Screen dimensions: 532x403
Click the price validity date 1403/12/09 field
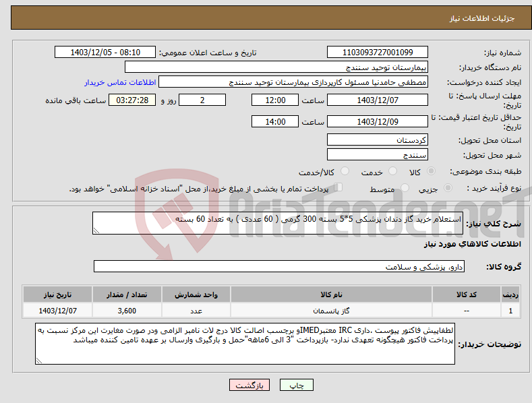378,121
